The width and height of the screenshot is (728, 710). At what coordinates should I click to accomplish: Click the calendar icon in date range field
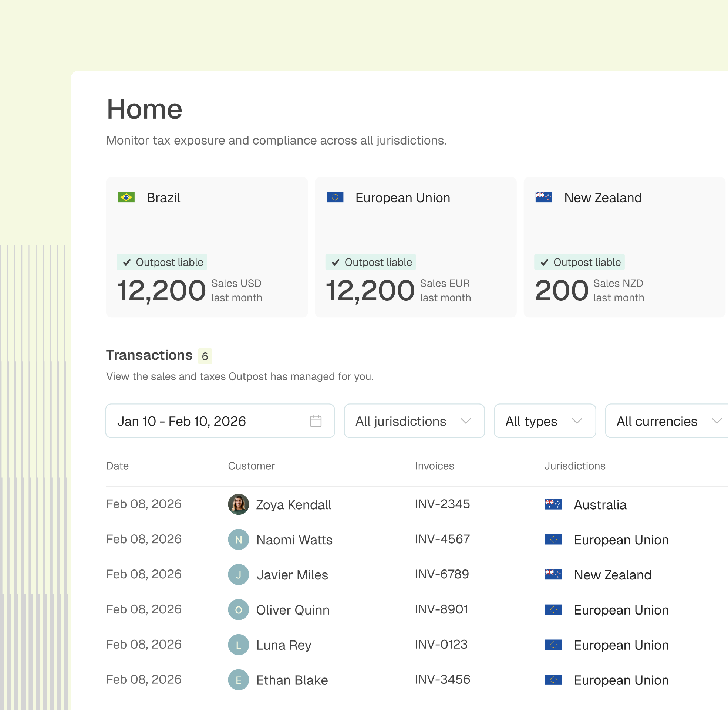316,421
